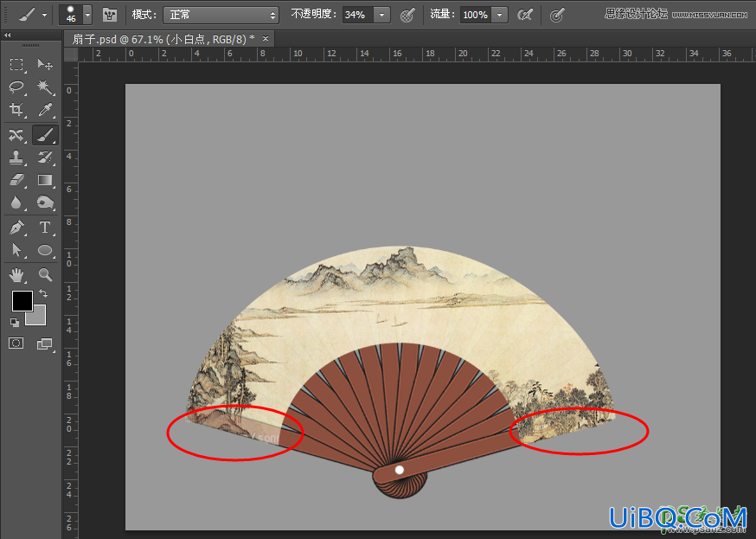Toggle the Brush panel

(x=110, y=15)
